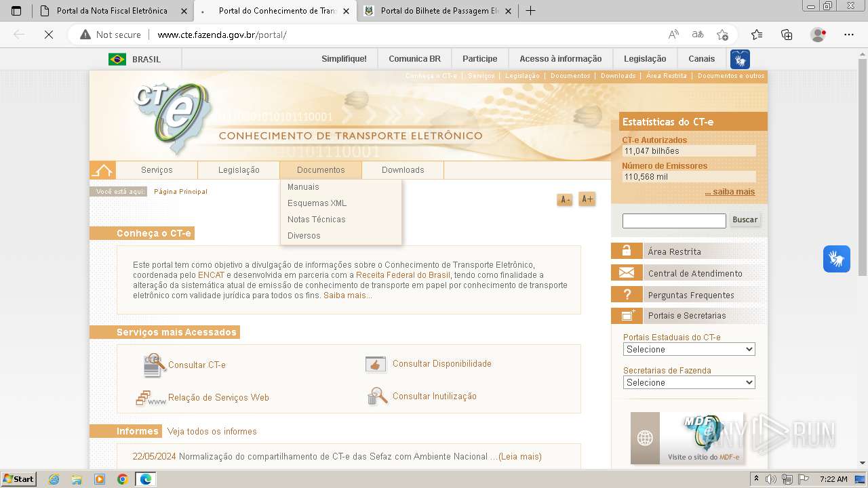Image resolution: width=868 pixels, height=488 pixels.
Task: Switch to Portal da Nota Fiscal Eletrônica tab
Action: pos(112,11)
